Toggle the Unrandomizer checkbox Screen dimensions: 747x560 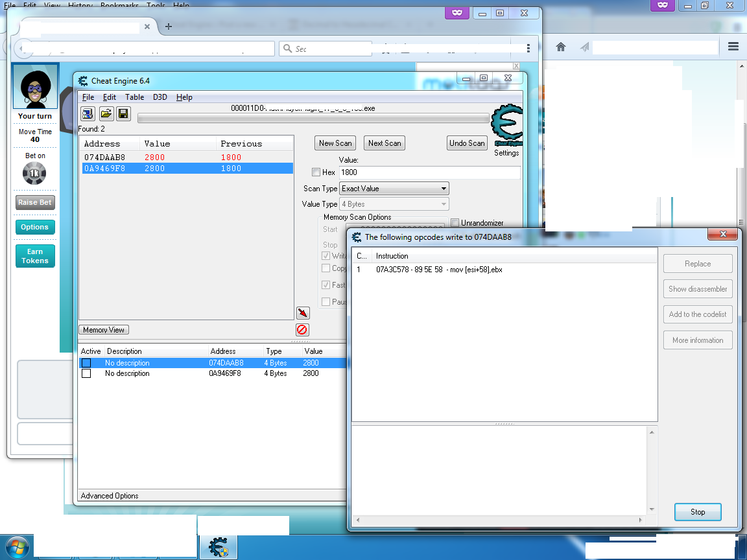tap(455, 223)
